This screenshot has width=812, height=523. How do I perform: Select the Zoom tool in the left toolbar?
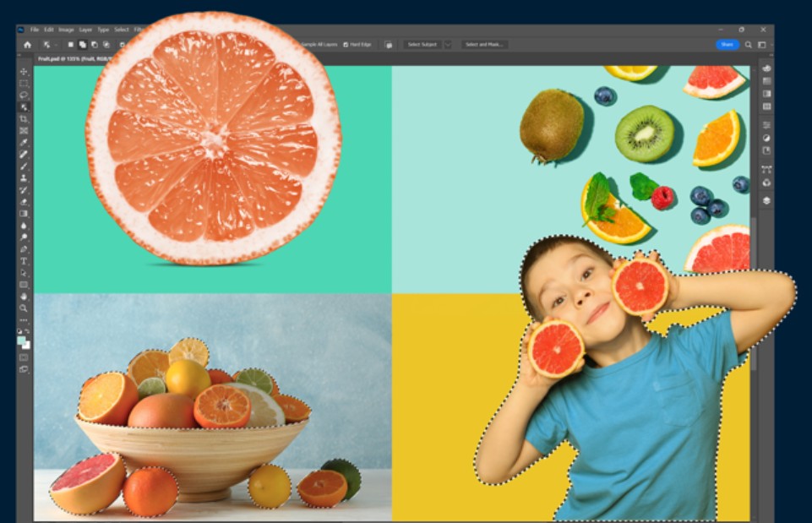coord(24,308)
